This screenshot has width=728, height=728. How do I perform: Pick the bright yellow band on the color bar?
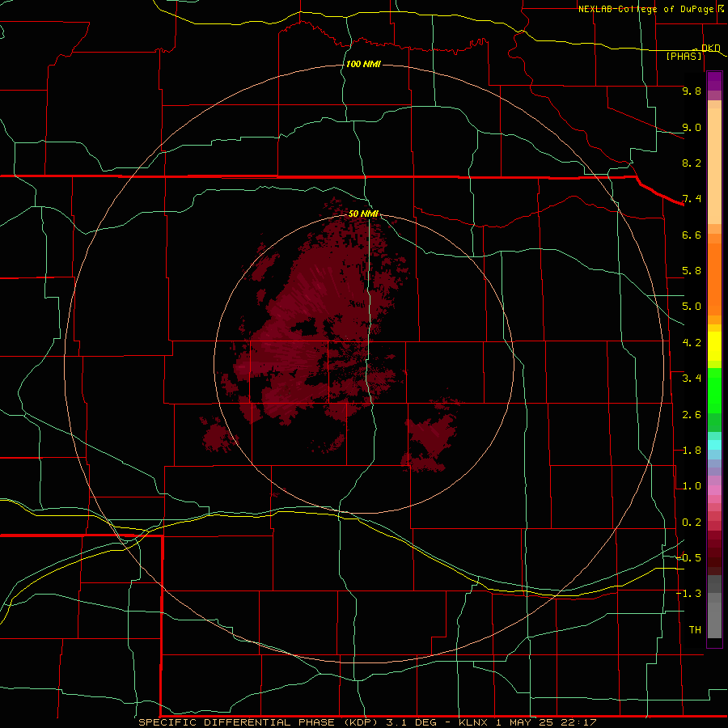click(714, 346)
